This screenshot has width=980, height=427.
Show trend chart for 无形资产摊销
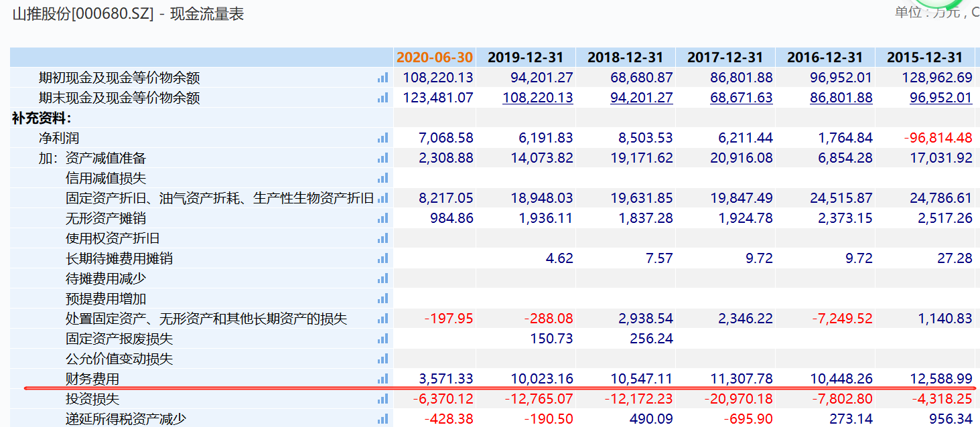[382, 219]
